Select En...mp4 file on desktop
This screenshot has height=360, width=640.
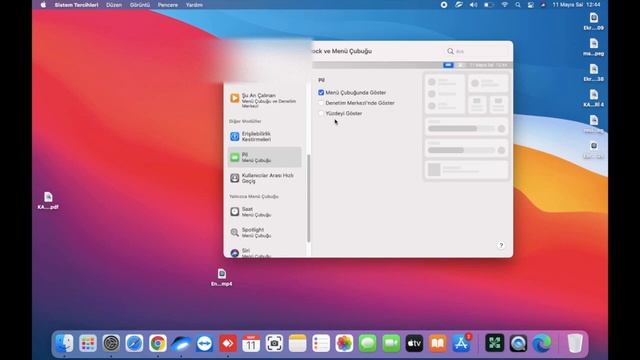(222, 278)
